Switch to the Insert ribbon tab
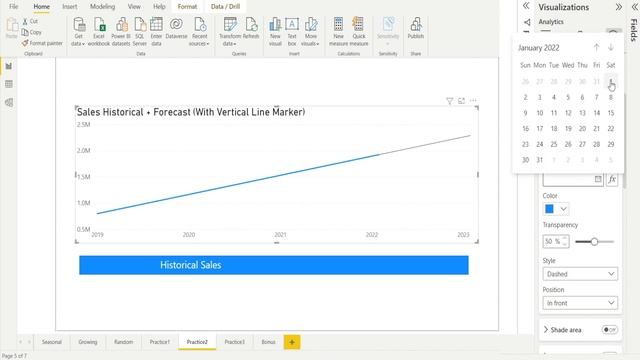Viewport: 640px width, 360px height. [69, 7]
